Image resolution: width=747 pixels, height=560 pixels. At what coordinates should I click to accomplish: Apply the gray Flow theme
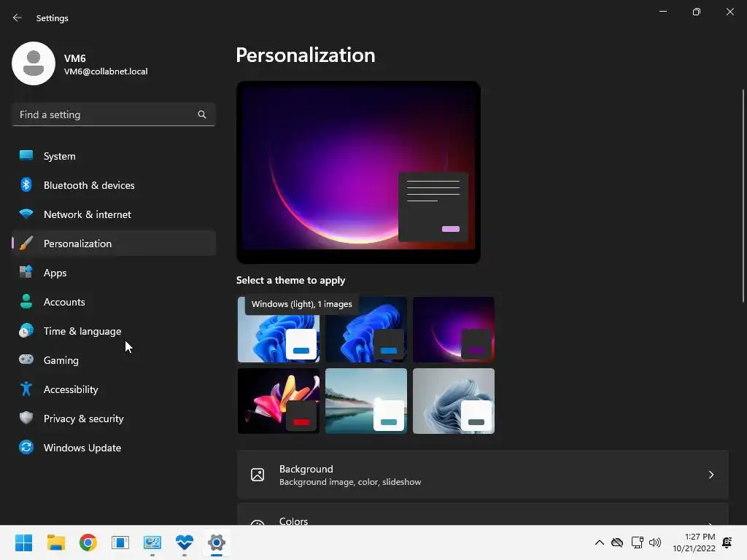pyautogui.click(x=454, y=401)
